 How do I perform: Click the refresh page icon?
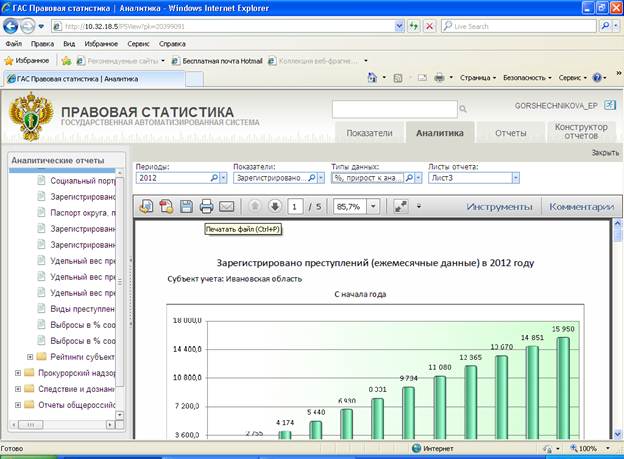pos(414,26)
